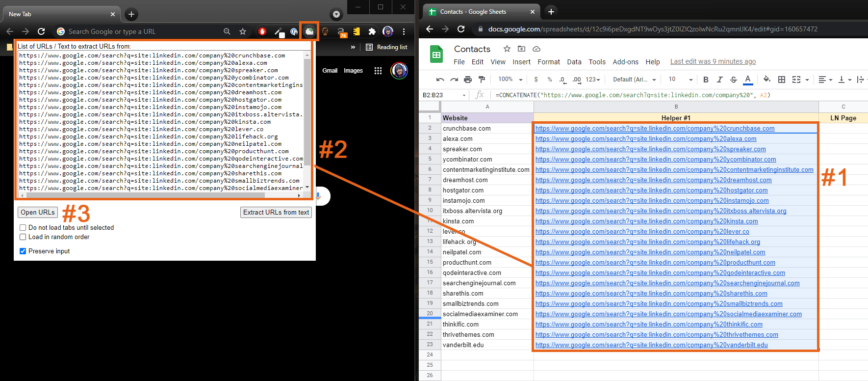Reload the New Tab page
Image resolution: width=868 pixels, height=381 pixels.
click(x=41, y=31)
